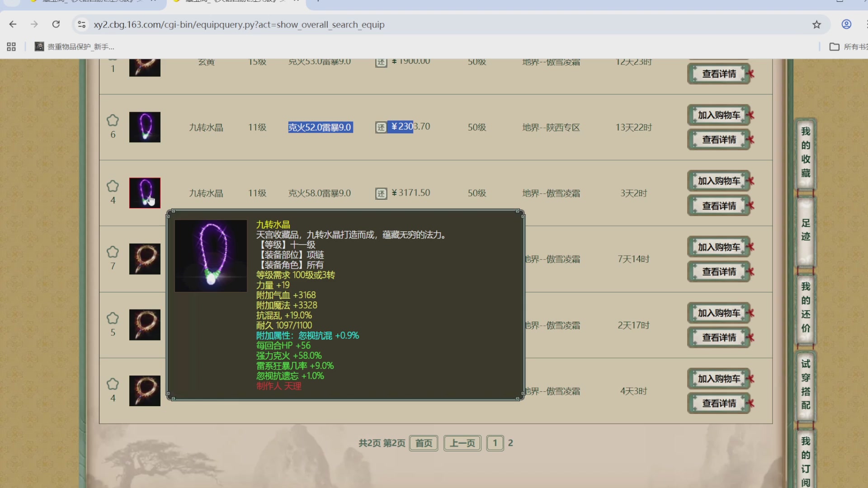
Task: Reload the current page
Action: (56, 24)
